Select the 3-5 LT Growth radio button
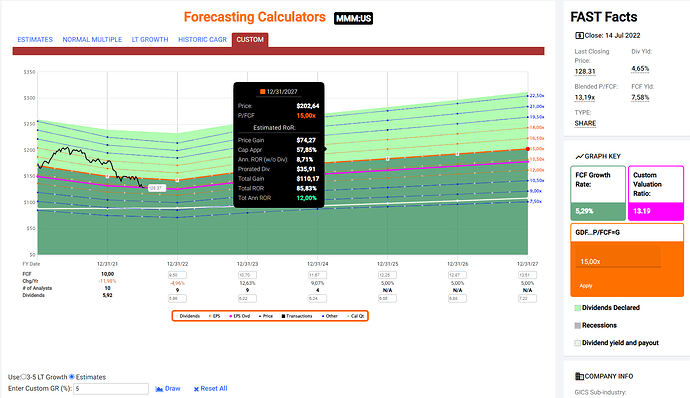Viewport: 690px width, 398px height. pos(24,377)
